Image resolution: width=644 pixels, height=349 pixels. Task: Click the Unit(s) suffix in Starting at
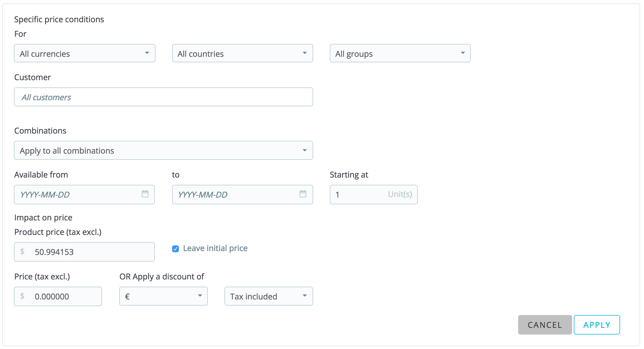coord(400,194)
